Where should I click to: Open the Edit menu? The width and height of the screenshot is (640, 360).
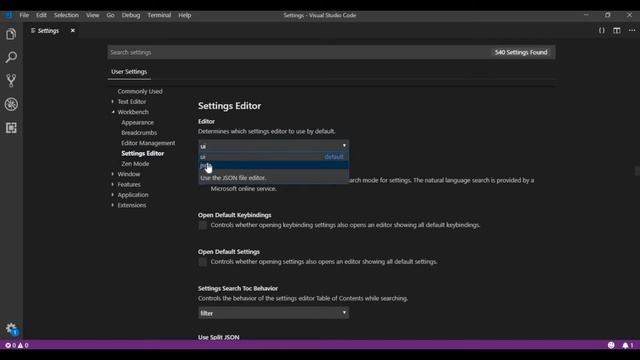click(x=41, y=15)
